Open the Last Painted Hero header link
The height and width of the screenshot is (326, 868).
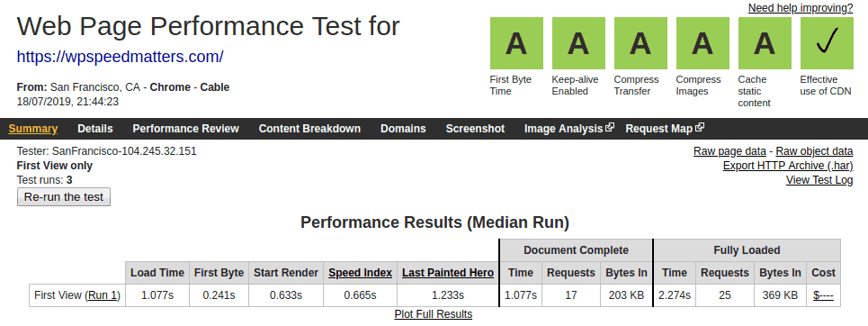tap(448, 273)
